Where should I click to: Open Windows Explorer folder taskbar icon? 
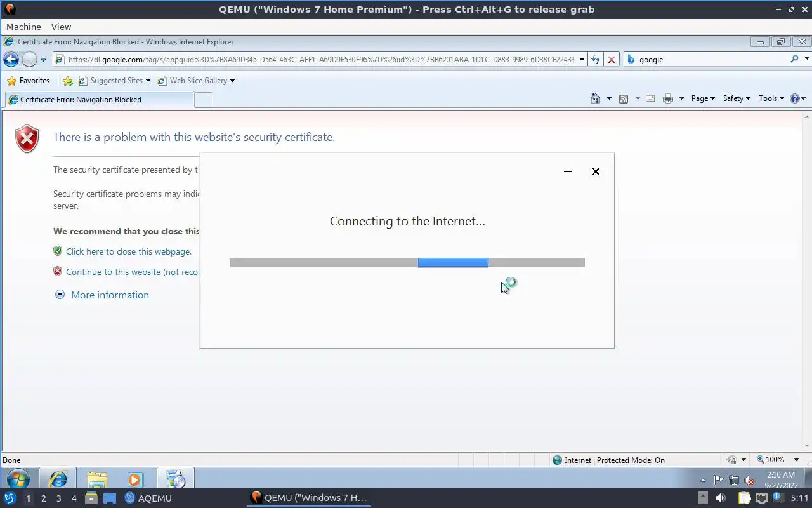click(x=97, y=479)
